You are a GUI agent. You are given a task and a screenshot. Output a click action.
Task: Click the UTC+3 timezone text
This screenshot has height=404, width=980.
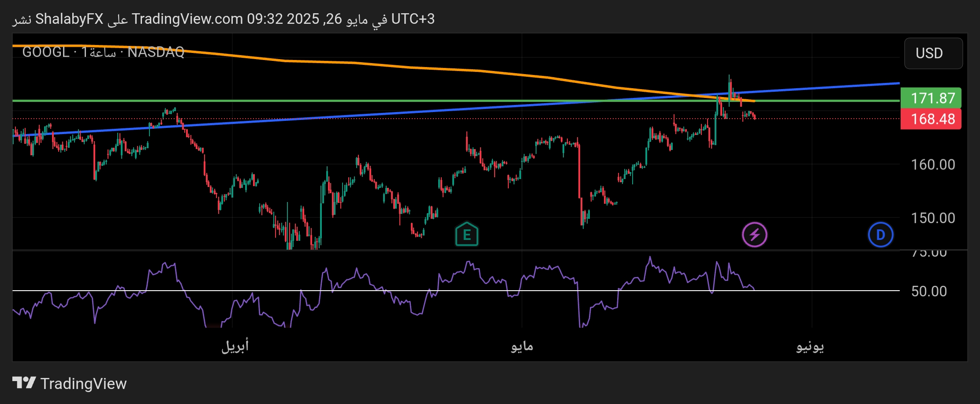tap(413, 19)
